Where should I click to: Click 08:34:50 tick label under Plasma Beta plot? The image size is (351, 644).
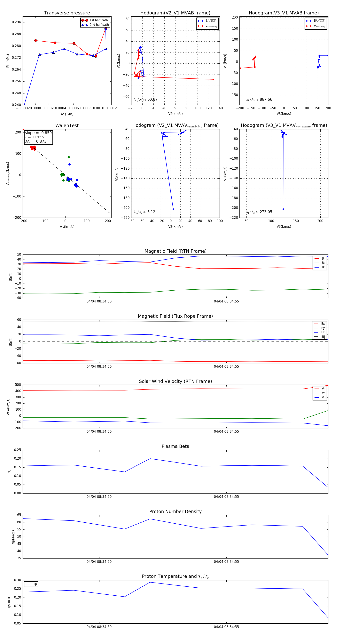(99, 496)
